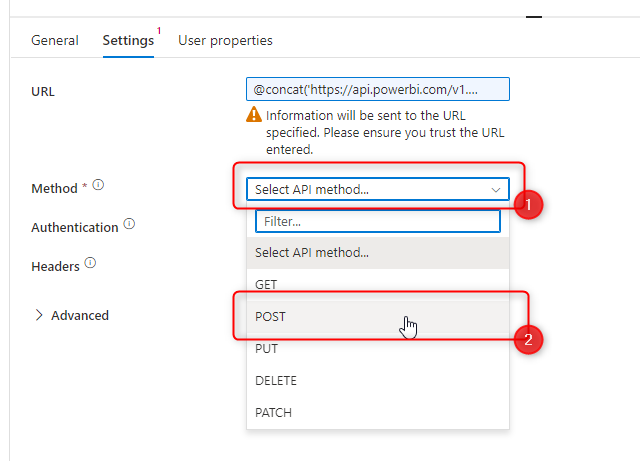Click the info icon next to Headers
This screenshot has height=461, width=640.
[x=90, y=263]
